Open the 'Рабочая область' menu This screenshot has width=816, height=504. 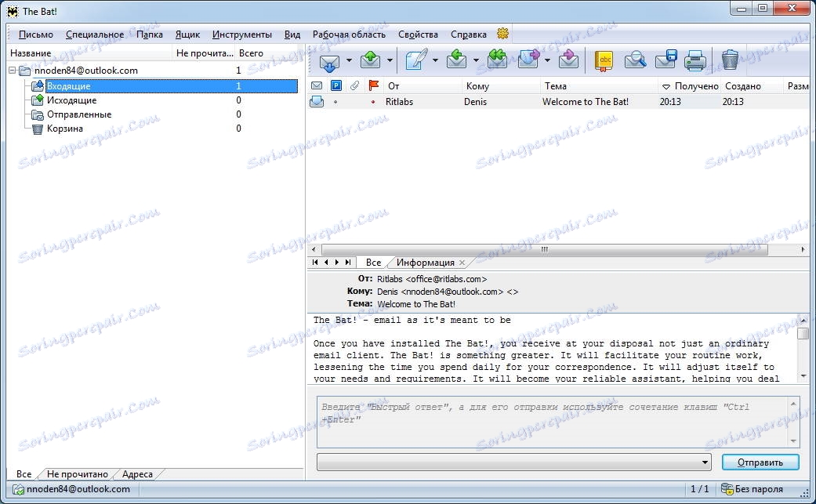(x=349, y=34)
